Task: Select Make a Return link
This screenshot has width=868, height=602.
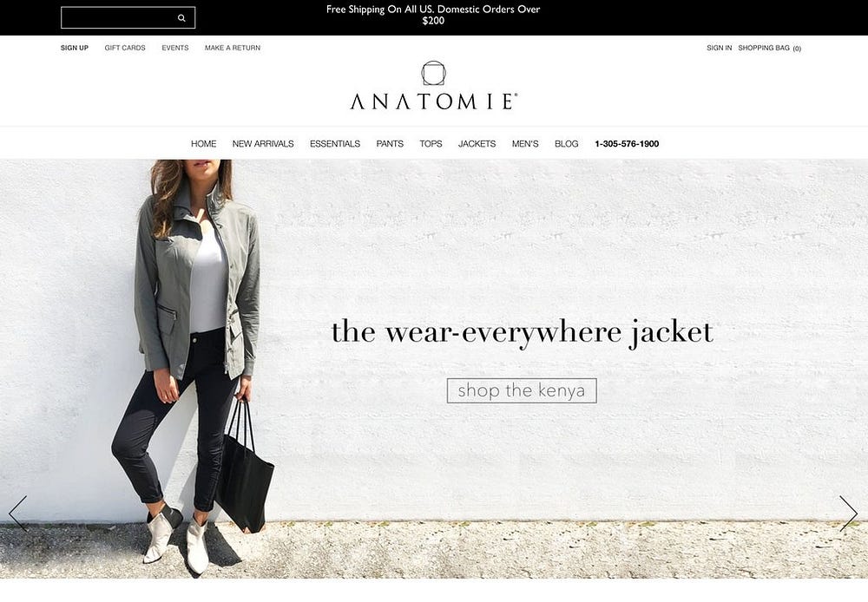Action: click(233, 48)
